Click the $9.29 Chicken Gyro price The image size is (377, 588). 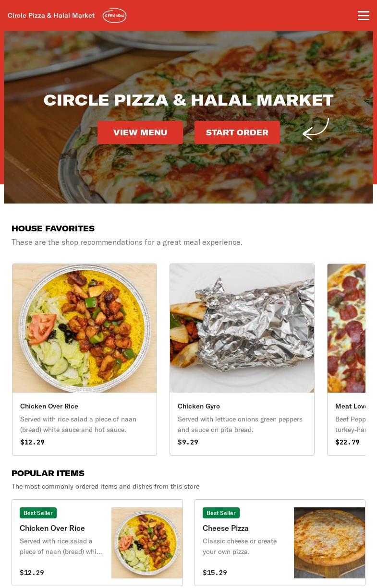[188, 442]
